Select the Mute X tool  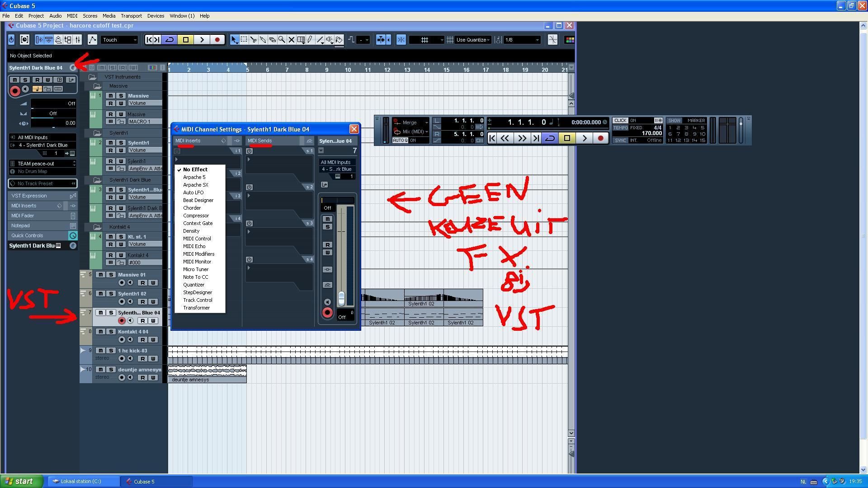point(292,40)
